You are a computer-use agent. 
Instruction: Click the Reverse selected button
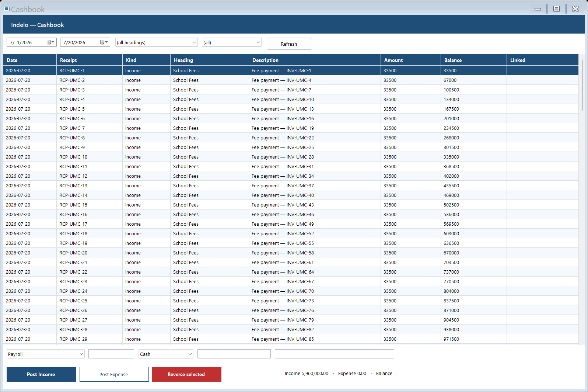click(x=186, y=374)
